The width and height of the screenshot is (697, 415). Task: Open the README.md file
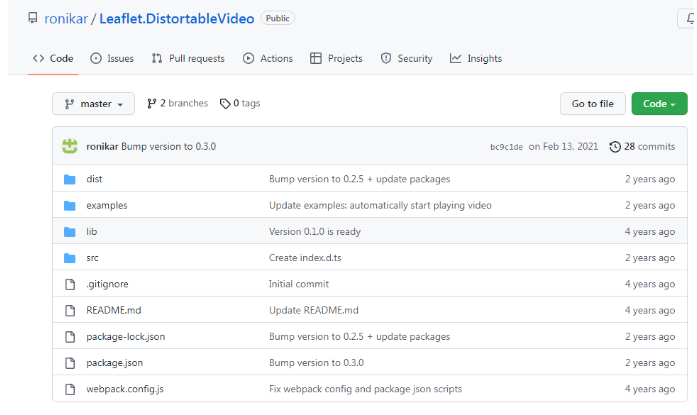pos(114,310)
